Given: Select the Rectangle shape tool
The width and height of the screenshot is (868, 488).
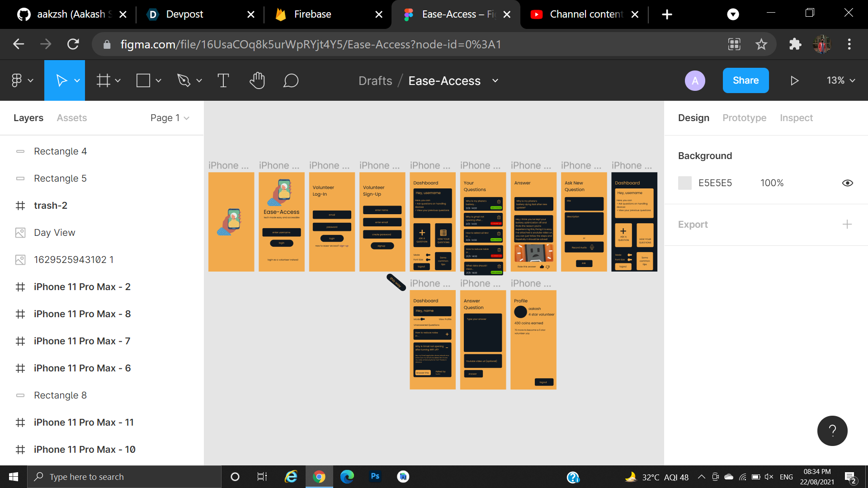Looking at the screenshot, I should (143, 80).
